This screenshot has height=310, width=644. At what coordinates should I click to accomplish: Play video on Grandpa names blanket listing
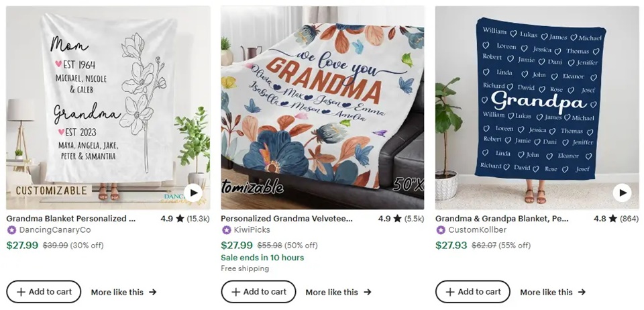622,193
